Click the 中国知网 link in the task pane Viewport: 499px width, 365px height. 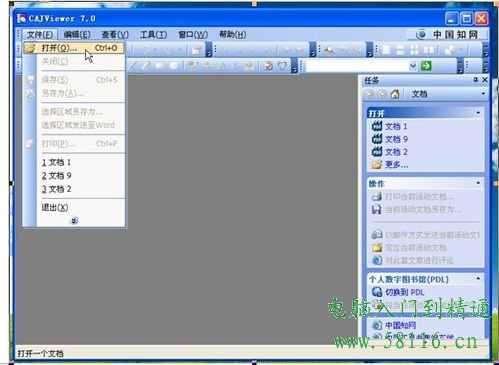(401, 325)
